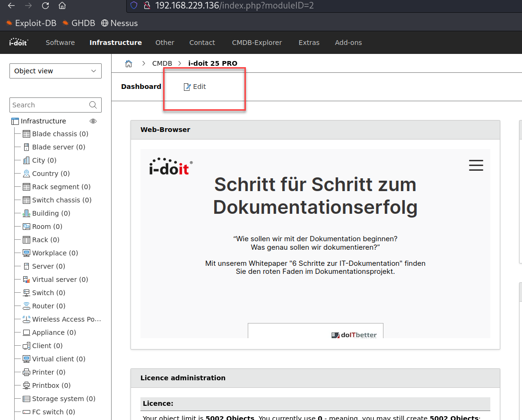522x420 pixels.
Task: Click the i-doit logo inside the Web-Browser widget
Action: coord(171,166)
